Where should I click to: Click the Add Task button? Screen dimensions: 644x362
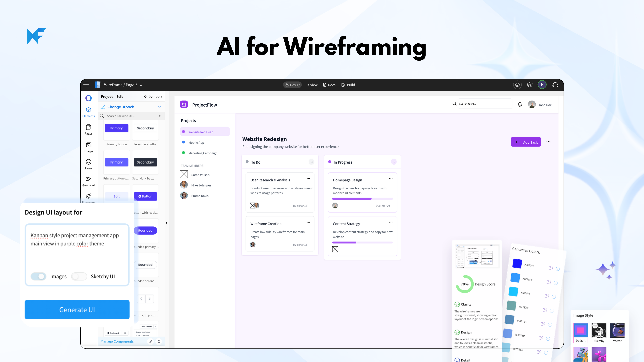click(x=525, y=142)
